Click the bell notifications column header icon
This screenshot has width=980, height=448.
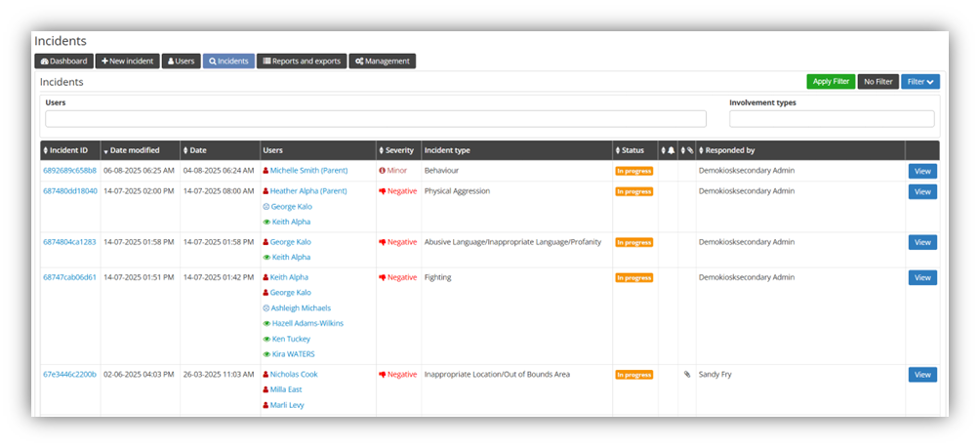[x=670, y=150]
